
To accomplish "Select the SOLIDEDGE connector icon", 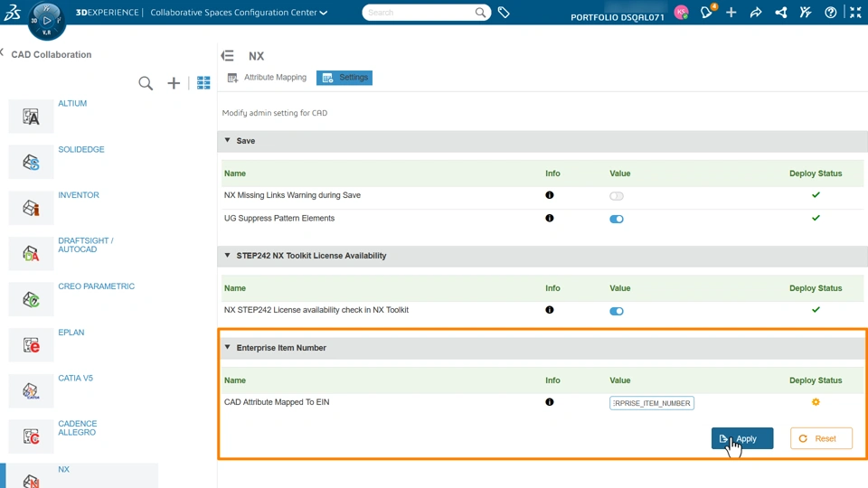I will coord(31,162).
